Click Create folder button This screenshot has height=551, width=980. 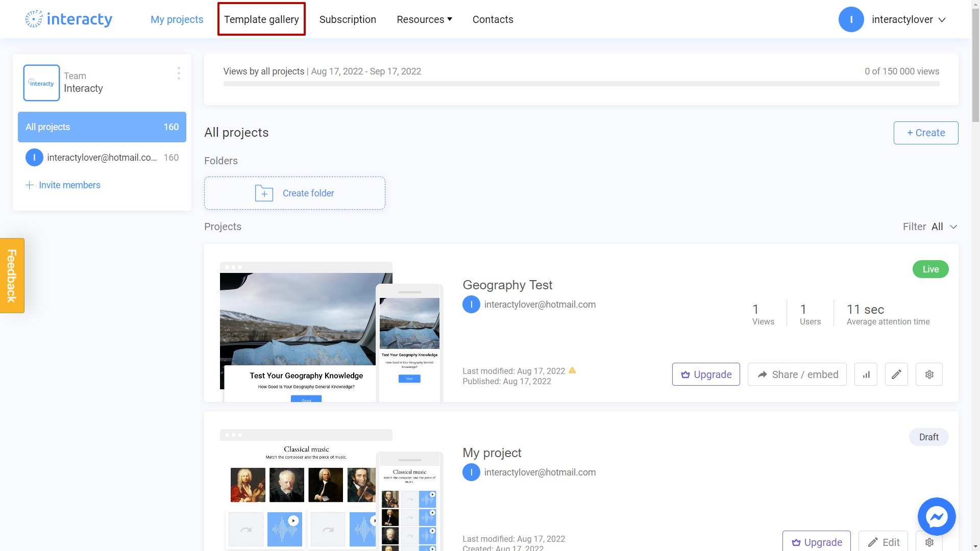[295, 193]
